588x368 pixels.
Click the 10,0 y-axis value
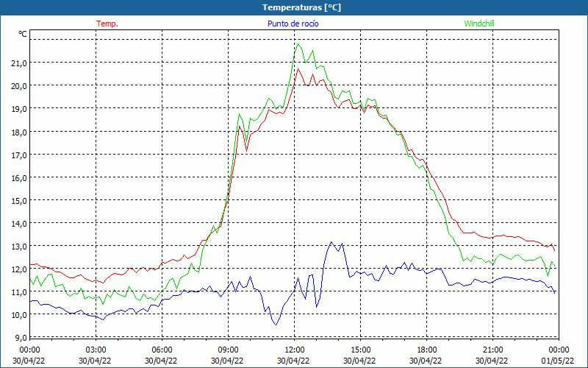tap(19, 315)
